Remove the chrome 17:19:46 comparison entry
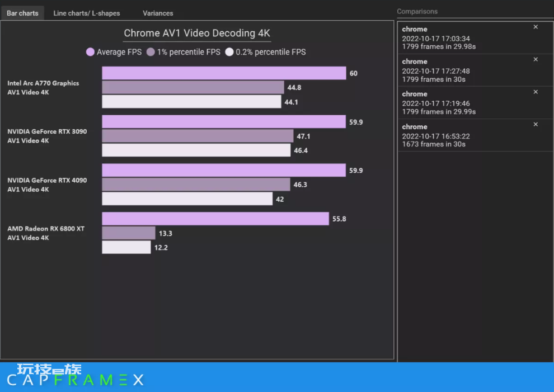 [536, 92]
